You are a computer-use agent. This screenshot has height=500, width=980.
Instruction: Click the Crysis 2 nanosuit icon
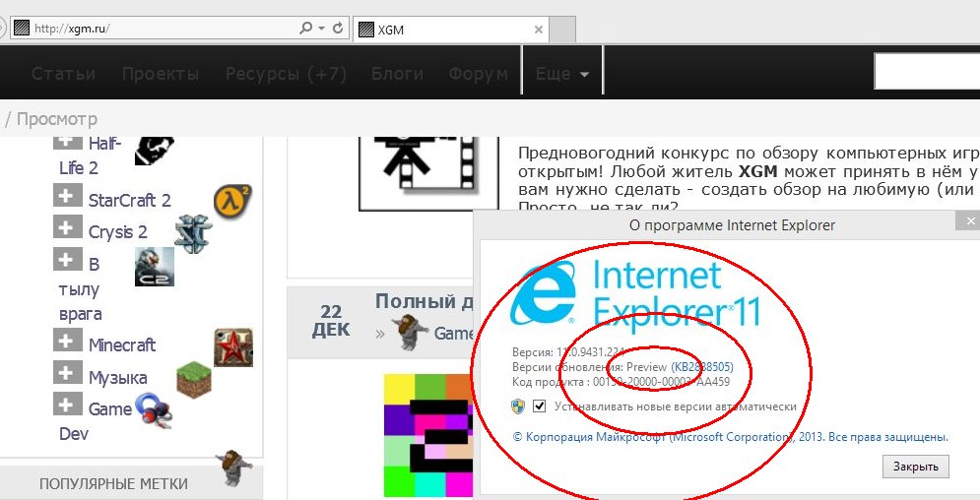[155, 267]
